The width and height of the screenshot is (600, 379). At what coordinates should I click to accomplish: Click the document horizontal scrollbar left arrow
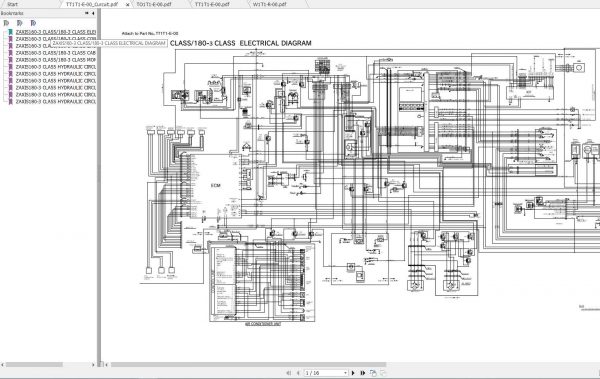click(107, 365)
